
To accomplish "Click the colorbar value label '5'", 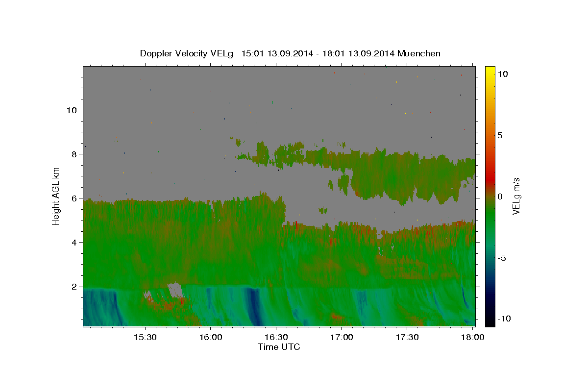I will click(500, 135).
